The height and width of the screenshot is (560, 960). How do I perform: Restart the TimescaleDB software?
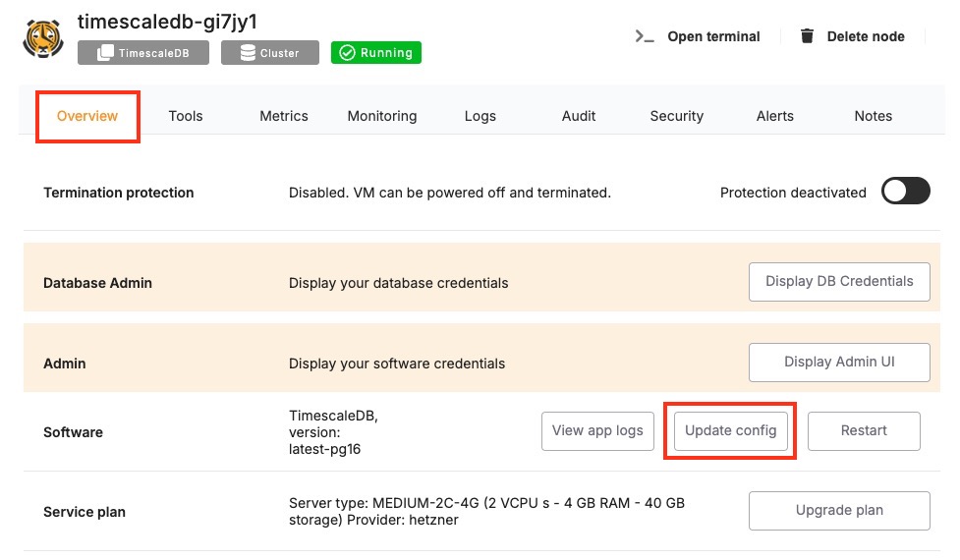click(x=864, y=430)
